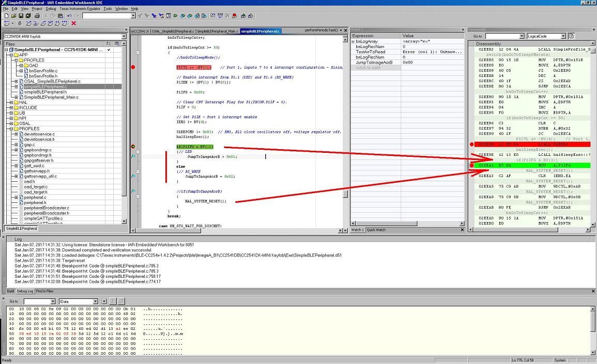Switch to the ioCC2541.h editor tab
This screenshot has width=597, height=364.
pyautogui.click(x=140, y=31)
